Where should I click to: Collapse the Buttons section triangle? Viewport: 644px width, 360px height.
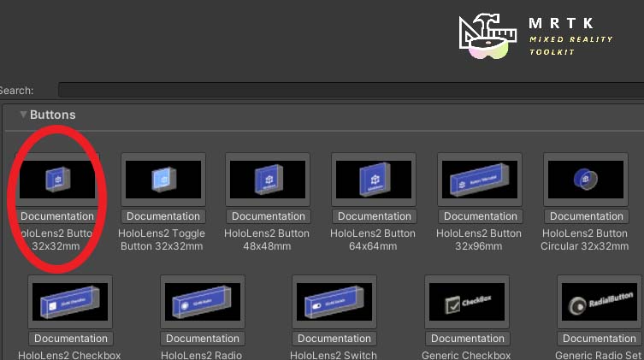click(x=23, y=115)
